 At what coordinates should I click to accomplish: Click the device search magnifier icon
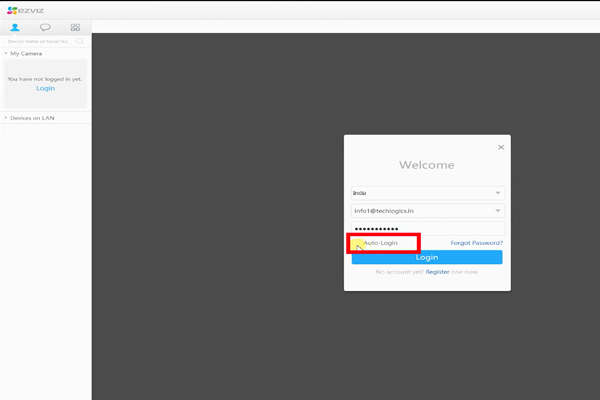coord(80,41)
